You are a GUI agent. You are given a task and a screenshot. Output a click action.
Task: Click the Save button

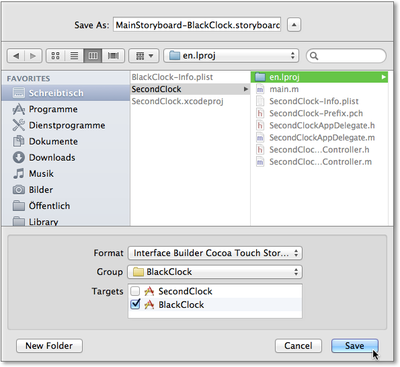[x=355, y=346]
